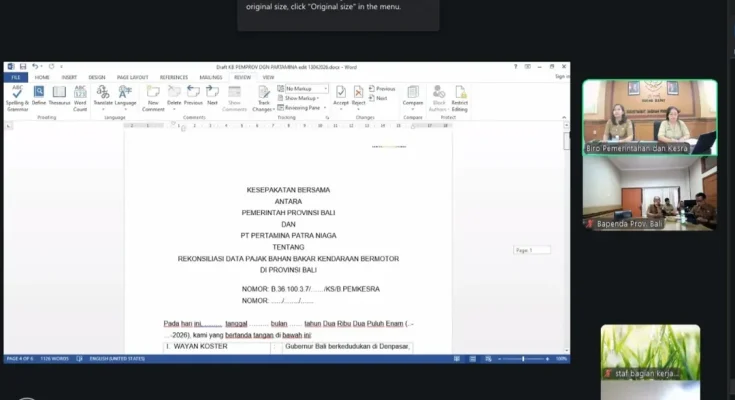This screenshot has height=400, width=735.
Task: Select the Bapenda Prov. Bali video thumbnail
Action: (x=650, y=194)
